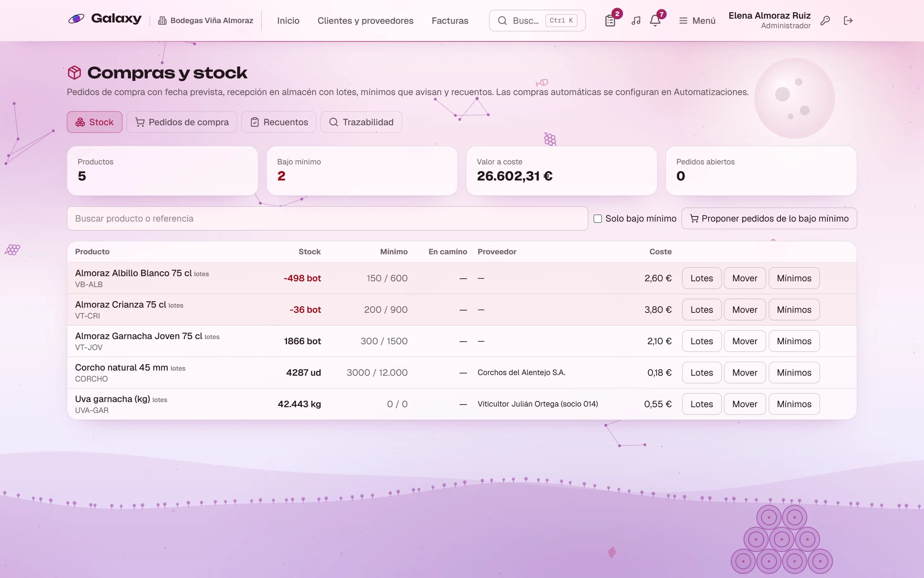
Task: Click the key icon next to user name
Action: click(825, 21)
